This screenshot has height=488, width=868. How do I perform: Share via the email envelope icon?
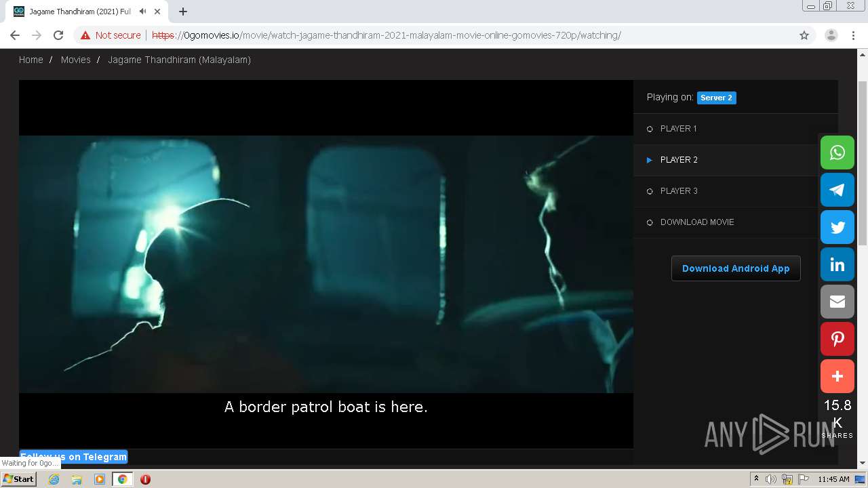pos(837,302)
